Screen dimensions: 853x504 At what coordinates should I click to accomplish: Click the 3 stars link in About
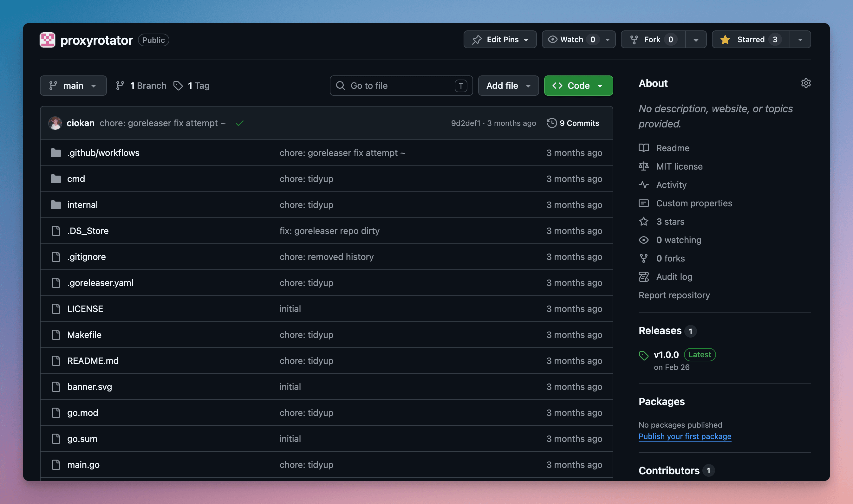click(x=670, y=222)
